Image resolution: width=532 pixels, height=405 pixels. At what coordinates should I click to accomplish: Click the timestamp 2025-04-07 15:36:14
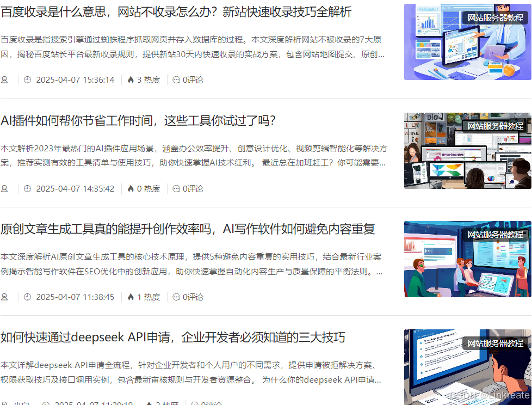tap(75, 80)
